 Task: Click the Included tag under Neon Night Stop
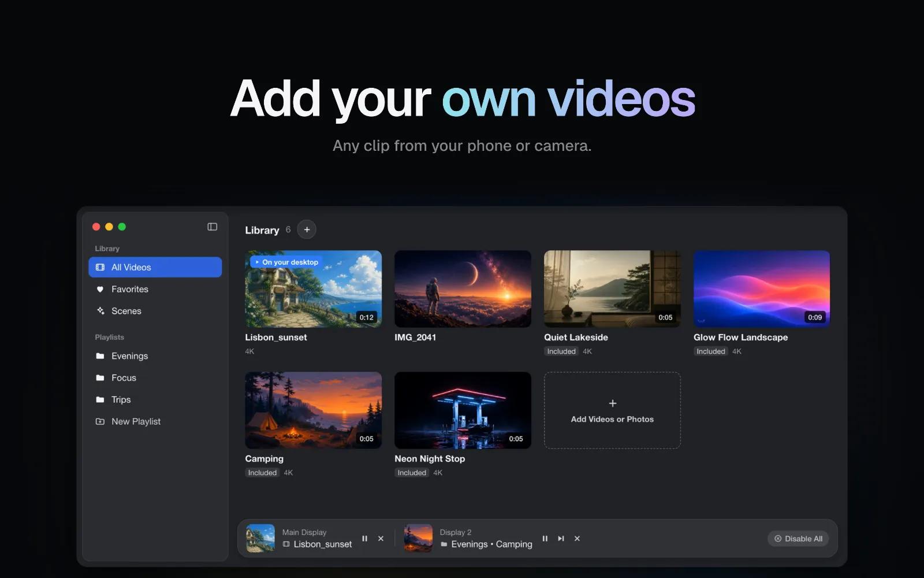[412, 473]
